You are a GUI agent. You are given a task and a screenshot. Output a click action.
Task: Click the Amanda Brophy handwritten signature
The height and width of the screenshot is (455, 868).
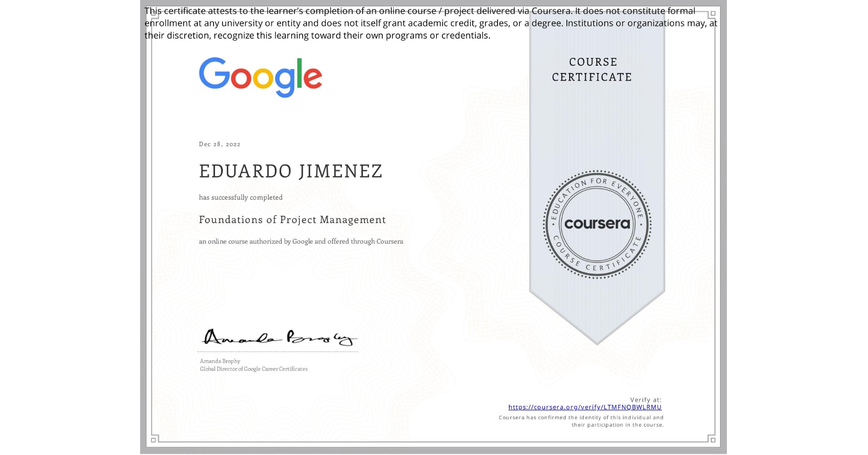[x=279, y=337]
